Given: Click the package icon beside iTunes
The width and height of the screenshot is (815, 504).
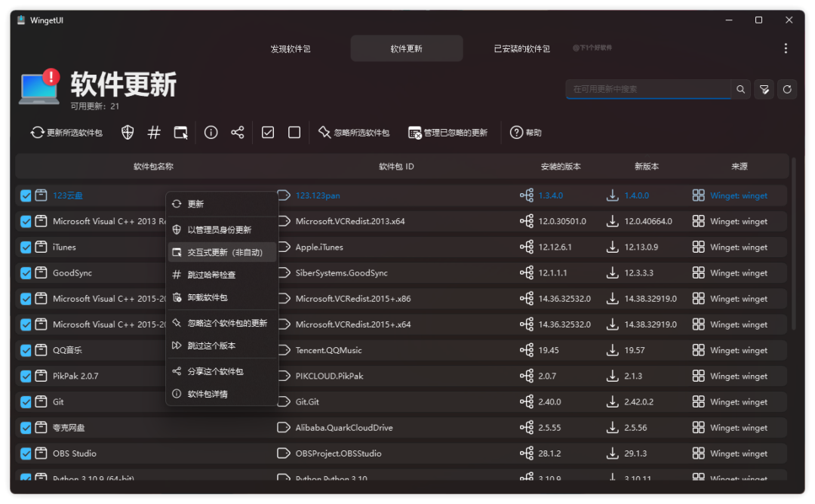Looking at the screenshot, I should 41,247.
